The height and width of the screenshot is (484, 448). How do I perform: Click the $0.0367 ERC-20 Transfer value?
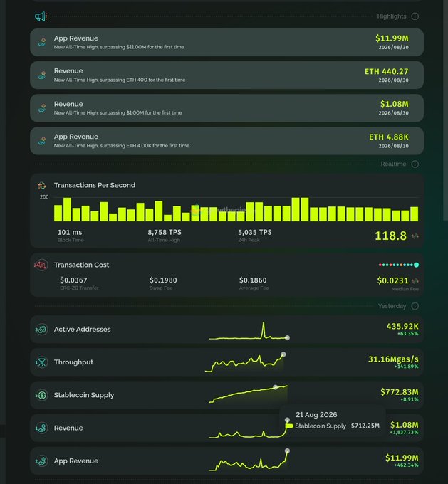(x=73, y=280)
